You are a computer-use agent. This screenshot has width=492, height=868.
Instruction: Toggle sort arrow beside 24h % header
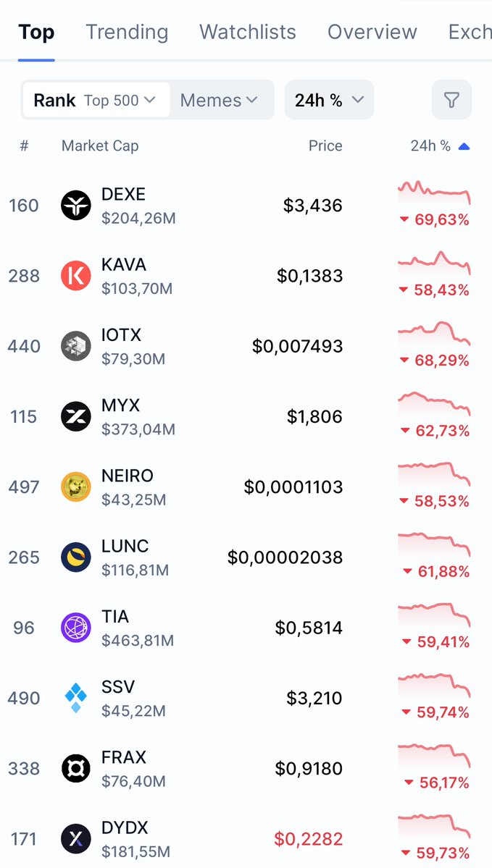pyautogui.click(x=464, y=146)
